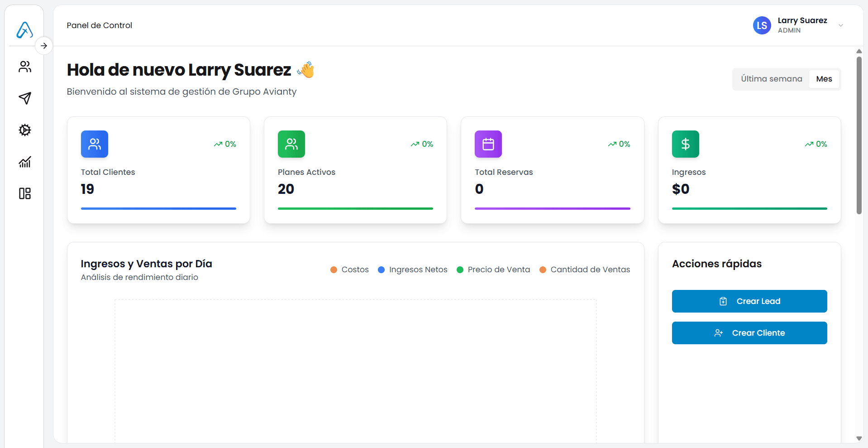Open the settings gear sidebar icon
Viewport: 868px width, 448px height.
point(25,130)
